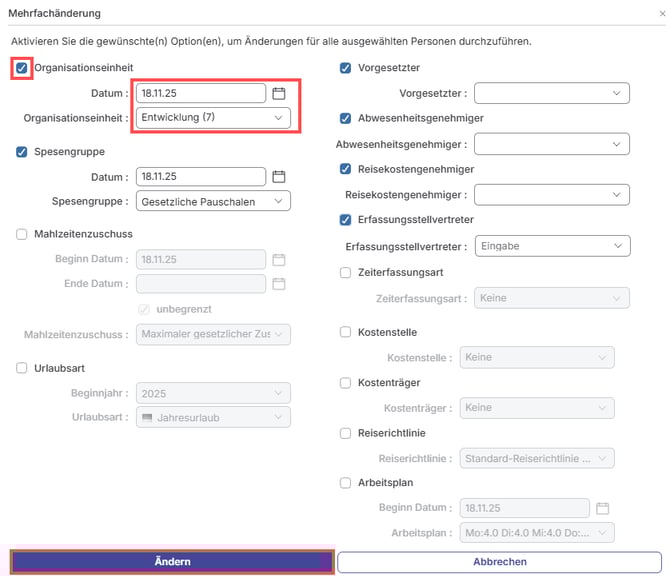The height and width of the screenshot is (586, 670).
Task: Expand the Erfassungsstellvertreter dropdown showing Eingabe
Action: 551,245
